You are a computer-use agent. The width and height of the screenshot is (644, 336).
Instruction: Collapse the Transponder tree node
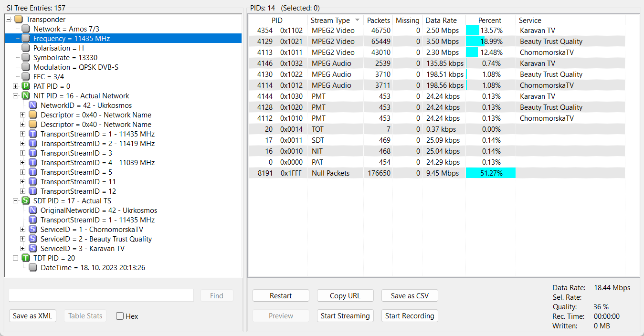pyautogui.click(x=9, y=20)
